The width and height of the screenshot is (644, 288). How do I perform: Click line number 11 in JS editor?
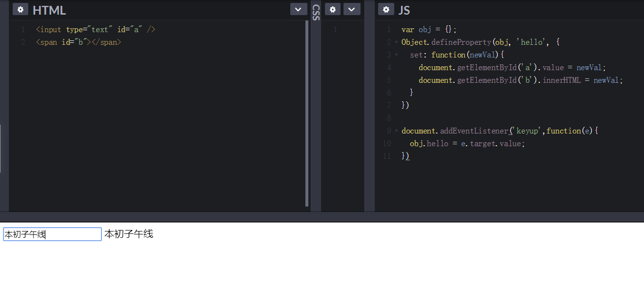(x=387, y=156)
